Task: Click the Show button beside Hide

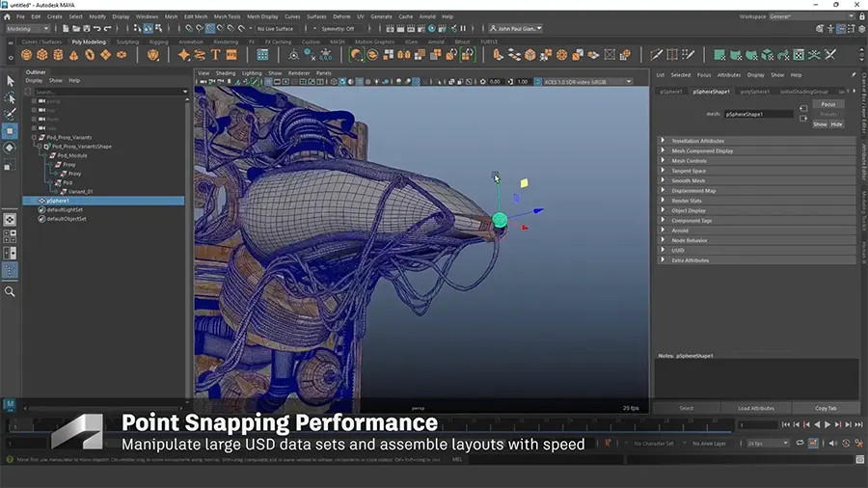Action: point(820,124)
